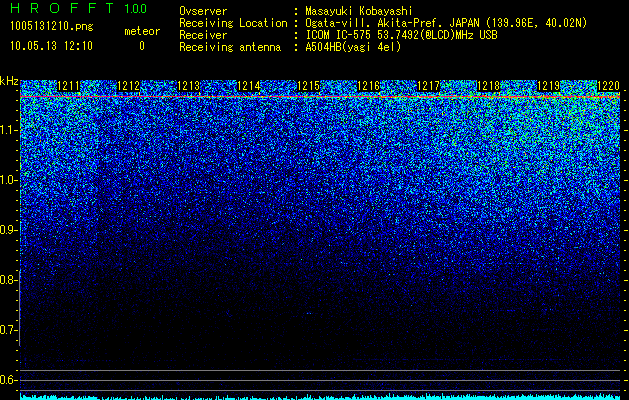Click the red horizontal signal line near the top
The height and width of the screenshot is (400, 629).
tap(320, 97)
